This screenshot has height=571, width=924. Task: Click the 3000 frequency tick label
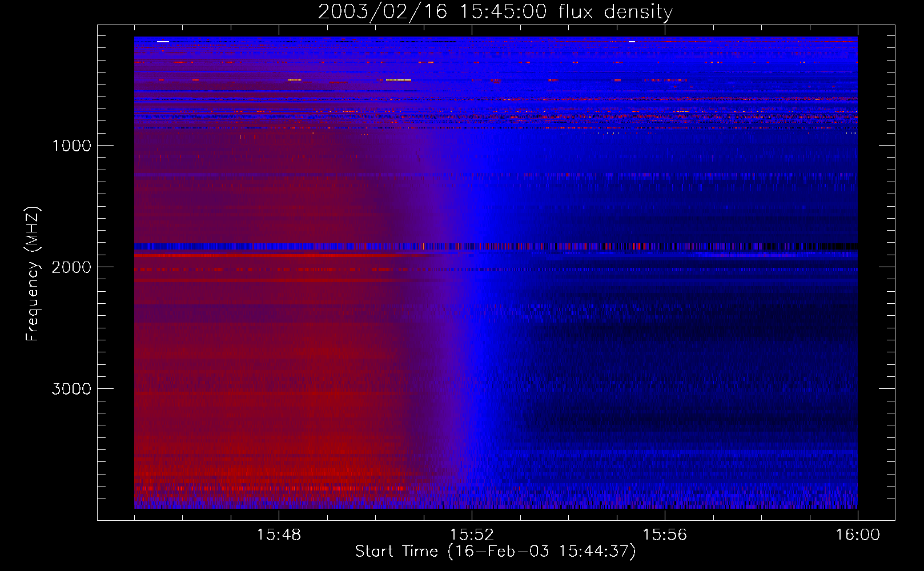point(71,389)
